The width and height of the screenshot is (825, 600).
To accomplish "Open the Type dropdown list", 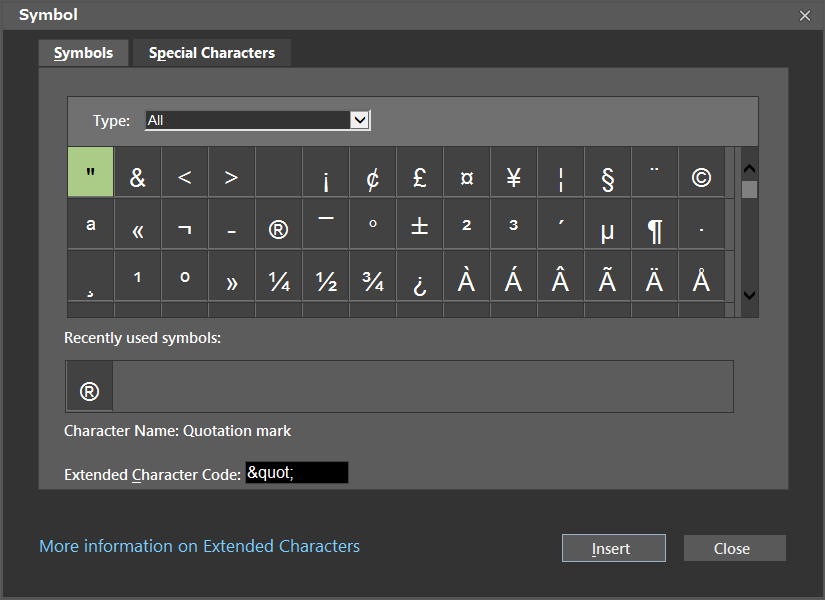I will pos(360,120).
